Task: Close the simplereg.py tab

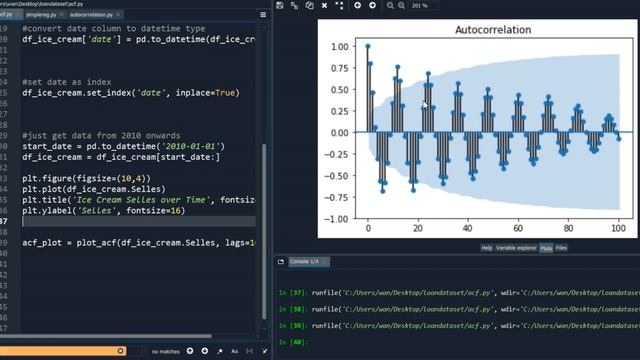Action: tap(62, 15)
